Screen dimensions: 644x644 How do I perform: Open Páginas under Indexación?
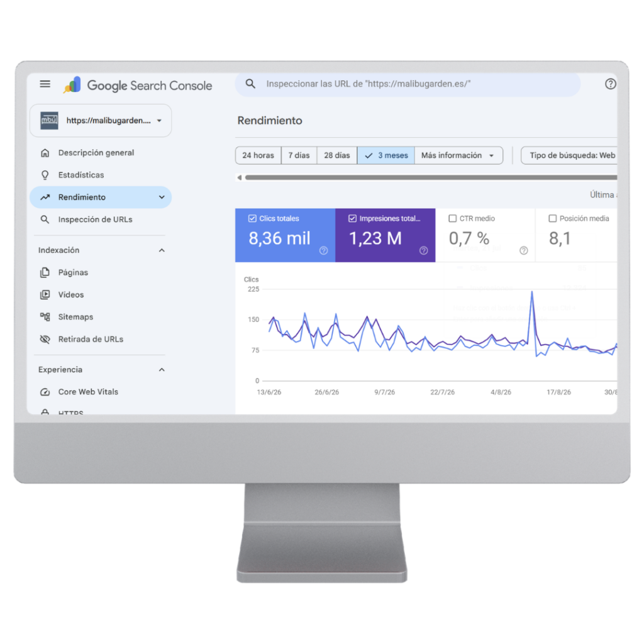[73, 272]
